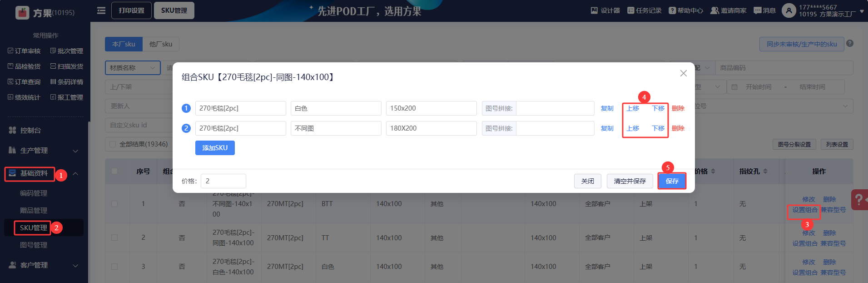Click 图号拼接 input of SKU row 1
This screenshot has height=283, width=868.
pos(555,108)
